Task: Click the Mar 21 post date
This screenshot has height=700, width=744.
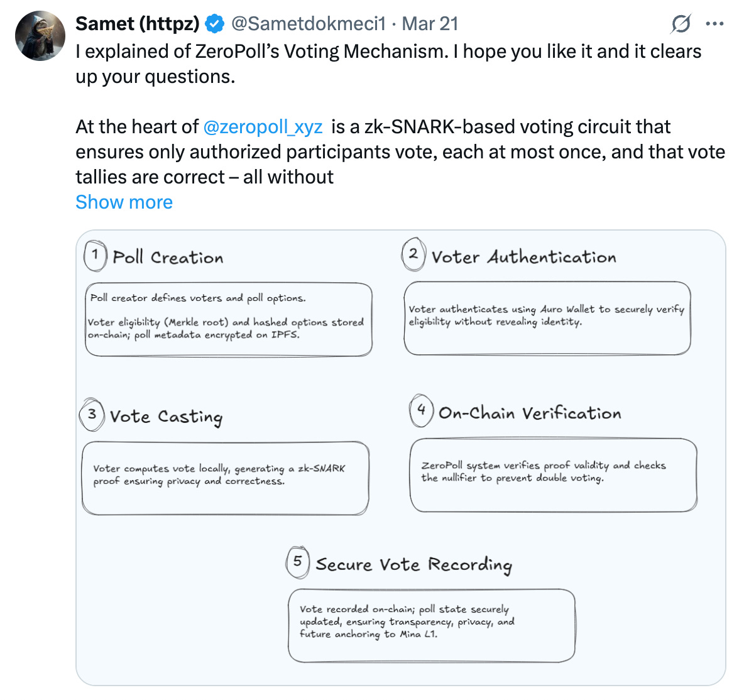Action: coord(430,24)
